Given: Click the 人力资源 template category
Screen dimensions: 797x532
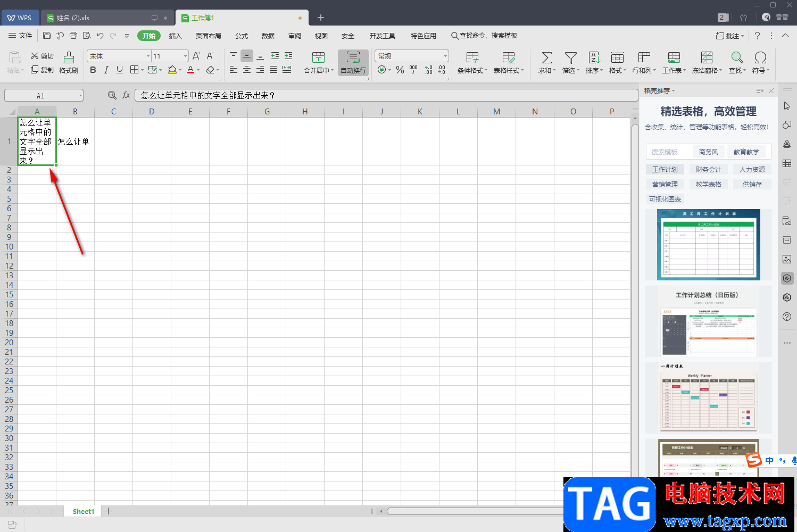Looking at the screenshot, I should (752, 169).
